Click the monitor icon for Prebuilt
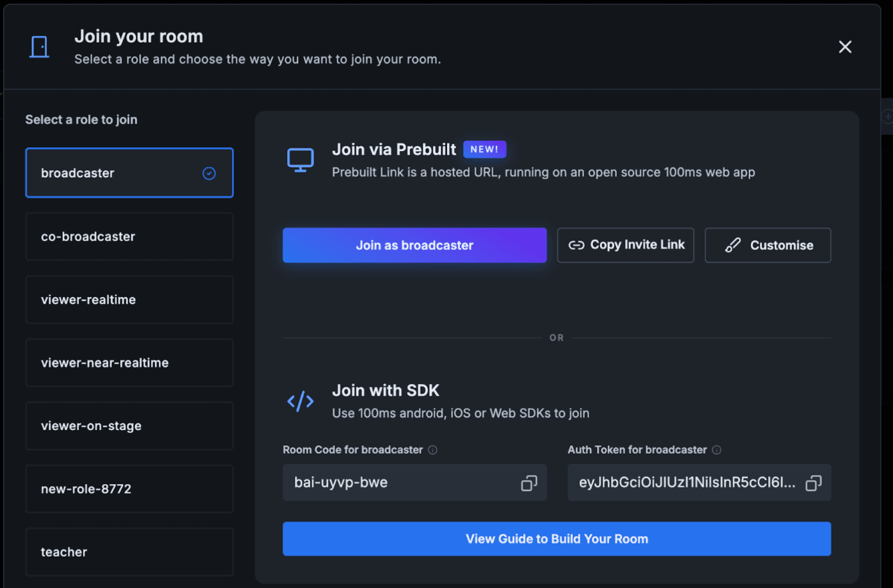893x588 pixels. [x=301, y=160]
